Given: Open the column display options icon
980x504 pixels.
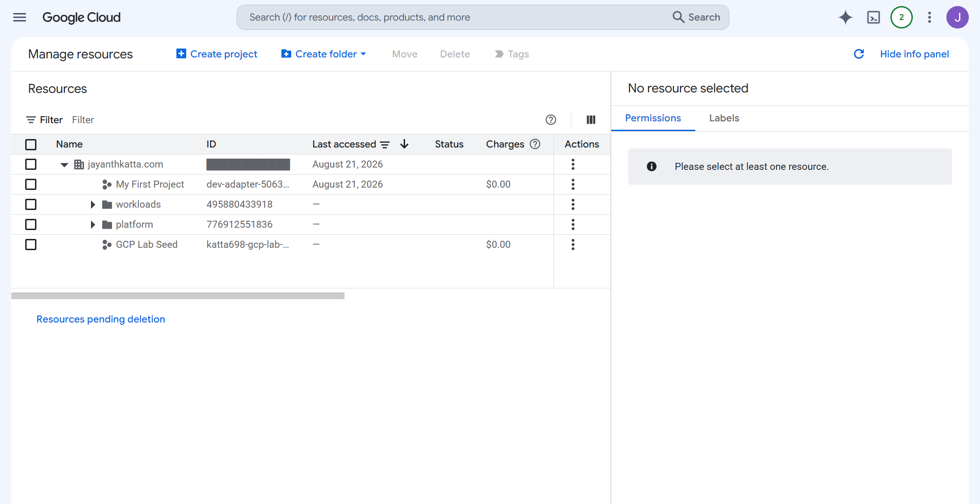Looking at the screenshot, I should [x=591, y=120].
